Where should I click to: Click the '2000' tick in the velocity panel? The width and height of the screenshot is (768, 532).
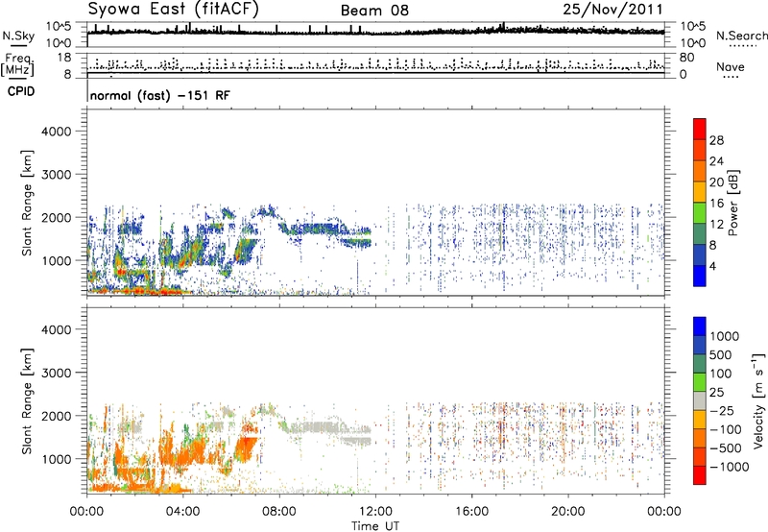coord(56,416)
